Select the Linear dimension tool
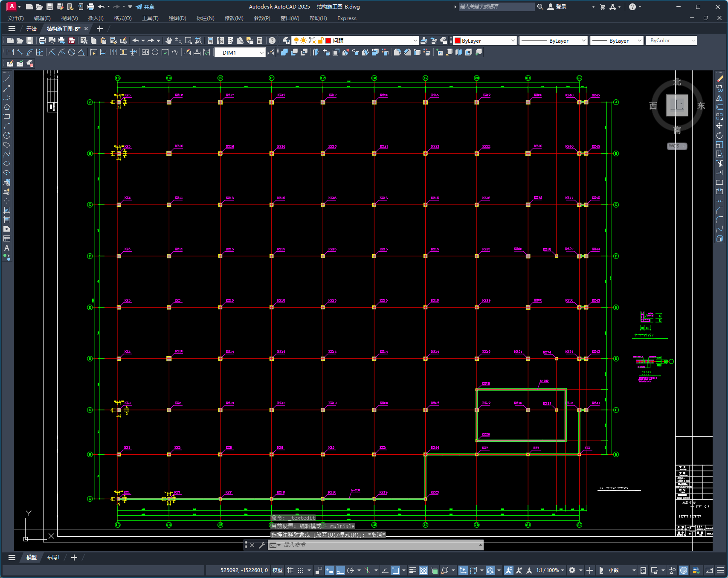 tap(10, 52)
